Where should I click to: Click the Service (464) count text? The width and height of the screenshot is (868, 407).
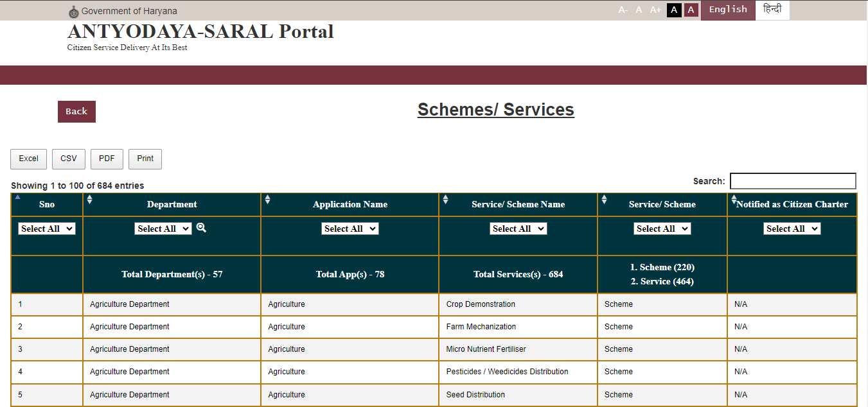pyautogui.click(x=662, y=281)
